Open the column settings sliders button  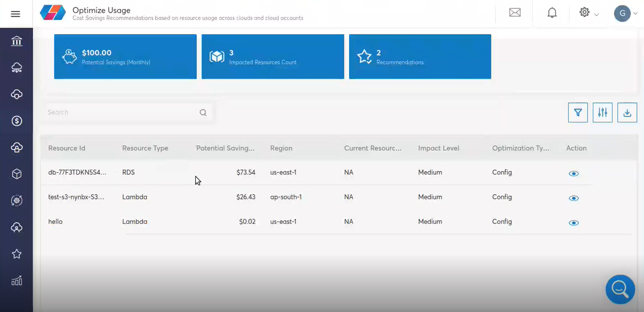tap(603, 113)
